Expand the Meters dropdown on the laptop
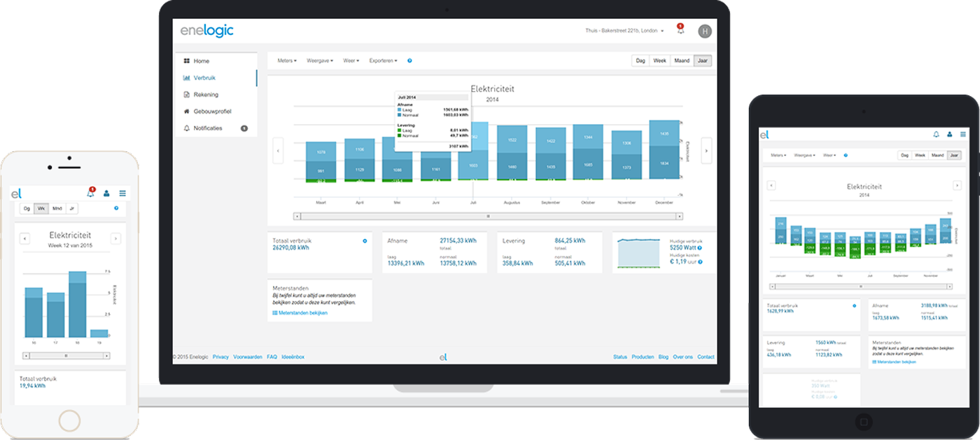Image resolution: width=980 pixels, height=440 pixels. [287, 61]
